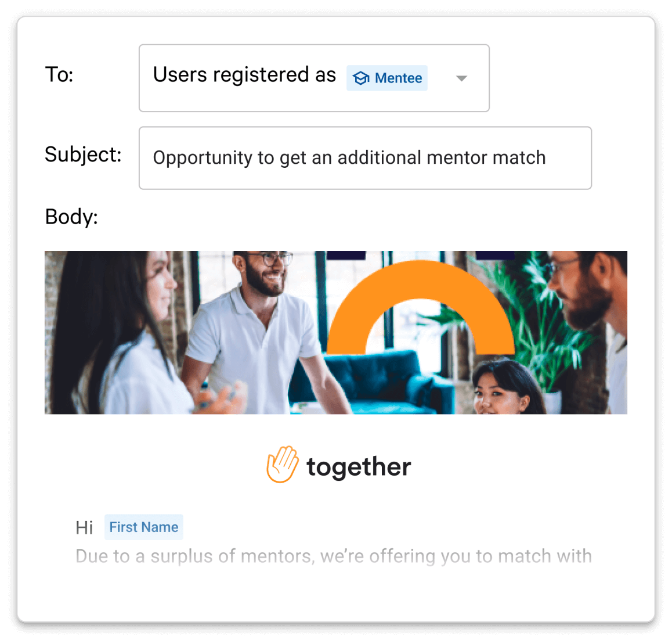Click the First Name merge tag
This screenshot has width=672, height=640.
(143, 527)
